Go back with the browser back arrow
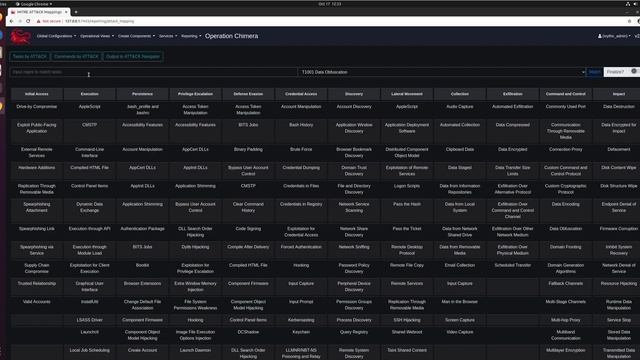This screenshot has width=640, height=360. 11,21
